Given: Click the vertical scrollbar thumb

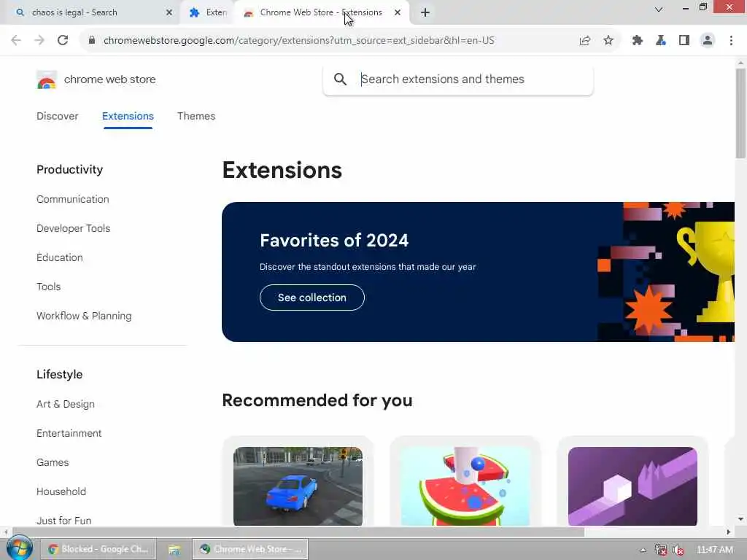Looking at the screenshot, I should [x=740, y=113].
